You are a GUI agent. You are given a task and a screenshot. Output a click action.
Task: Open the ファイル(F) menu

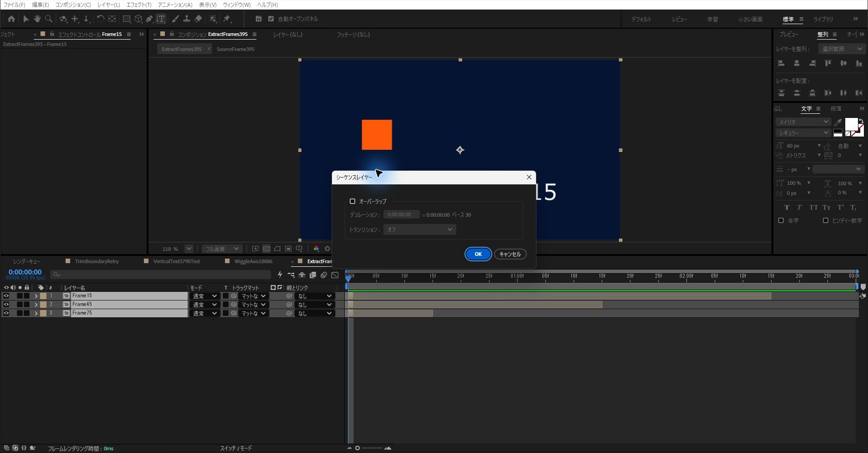tap(14, 5)
